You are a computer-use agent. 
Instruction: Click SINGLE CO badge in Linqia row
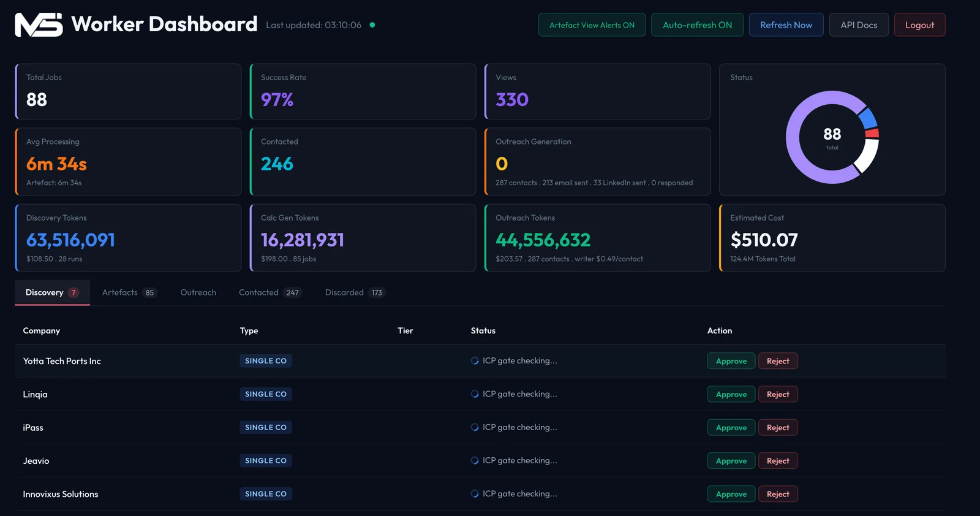[x=266, y=394]
